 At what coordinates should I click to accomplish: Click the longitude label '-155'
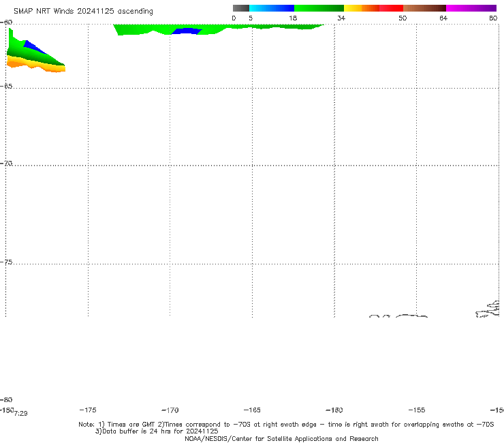pyautogui.click(x=417, y=410)
